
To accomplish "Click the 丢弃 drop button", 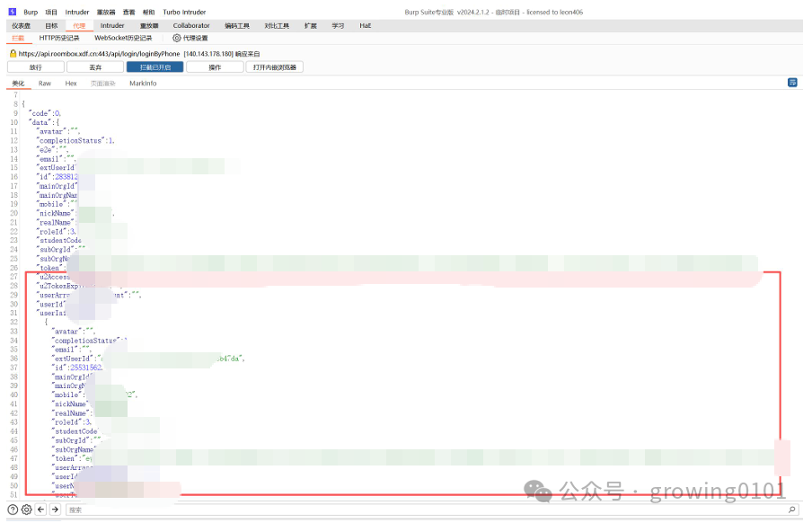I will tap(95, 67).
